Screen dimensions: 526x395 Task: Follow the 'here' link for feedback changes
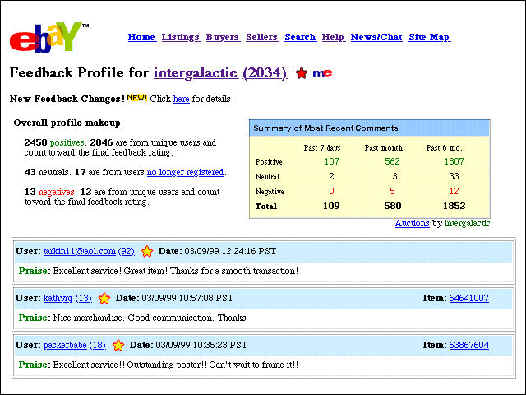click(181, 99)
